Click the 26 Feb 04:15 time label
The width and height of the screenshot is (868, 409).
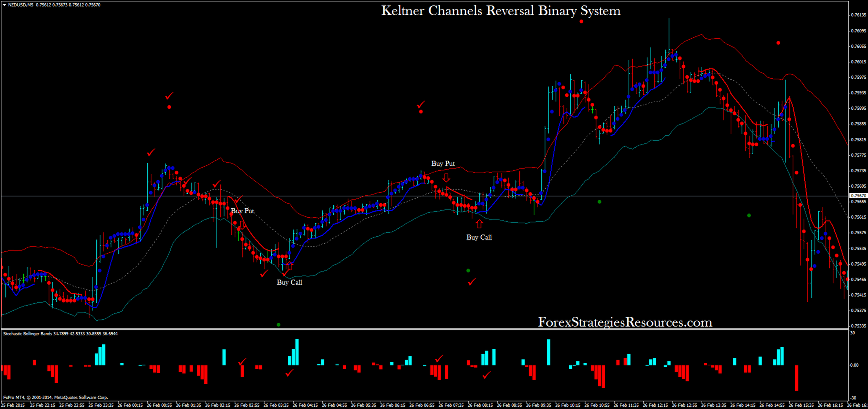pyautogui.click(x=305, y=405)
